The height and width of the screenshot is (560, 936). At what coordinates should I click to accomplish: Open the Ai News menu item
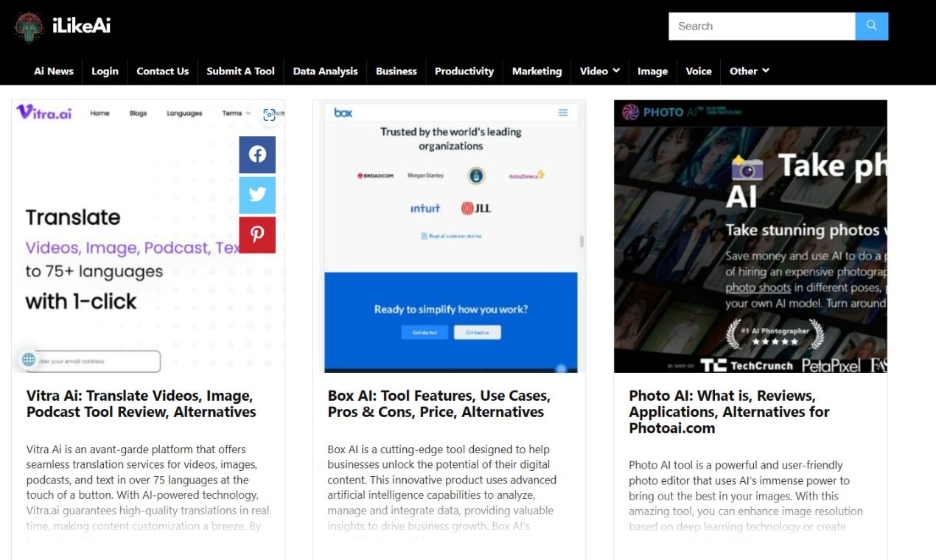click(x=54, y=71)
